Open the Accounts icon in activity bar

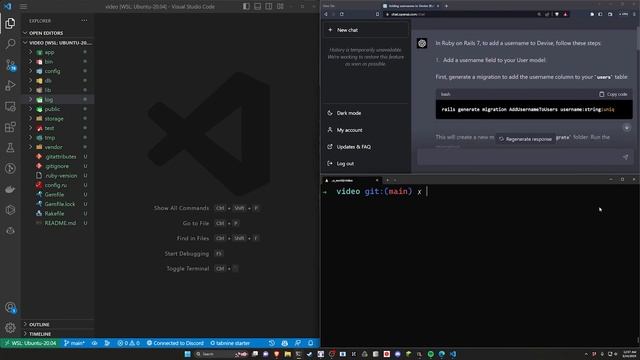tap(10, 307)
